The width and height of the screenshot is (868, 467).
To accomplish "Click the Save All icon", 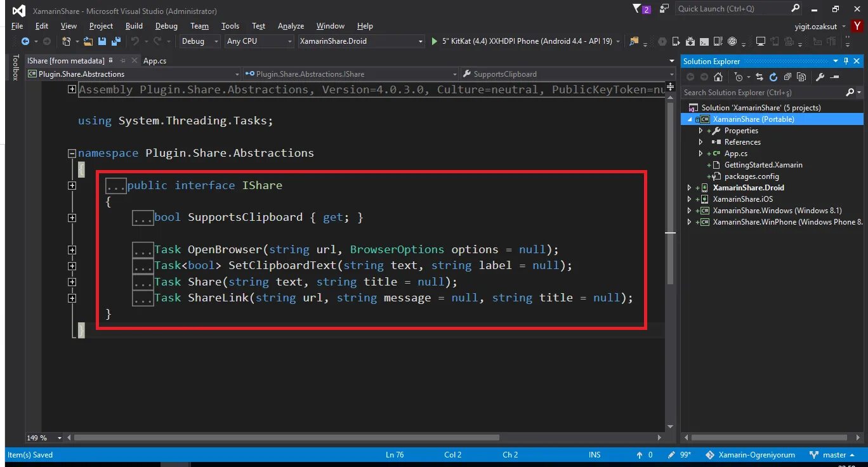I will [x=116, y=41].
